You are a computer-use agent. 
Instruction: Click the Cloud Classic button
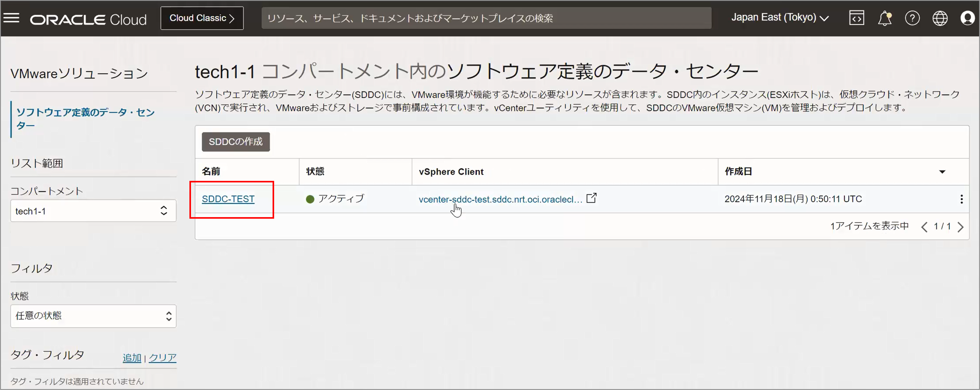click(x=202, y=18)
